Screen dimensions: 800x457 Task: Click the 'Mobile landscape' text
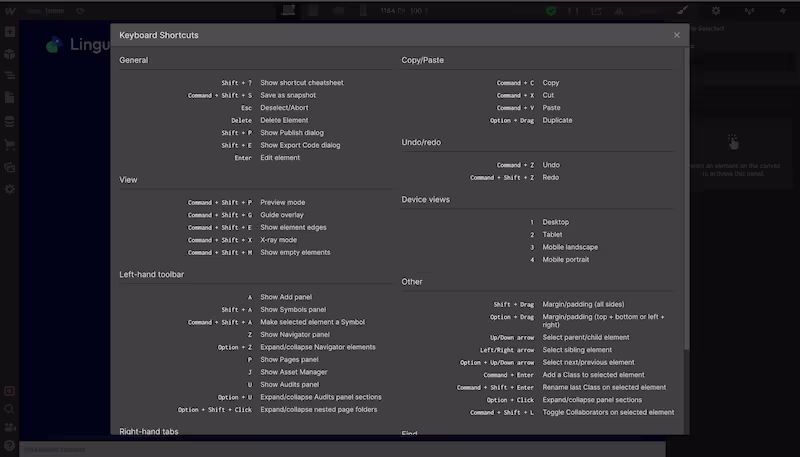tap(570, 247)
